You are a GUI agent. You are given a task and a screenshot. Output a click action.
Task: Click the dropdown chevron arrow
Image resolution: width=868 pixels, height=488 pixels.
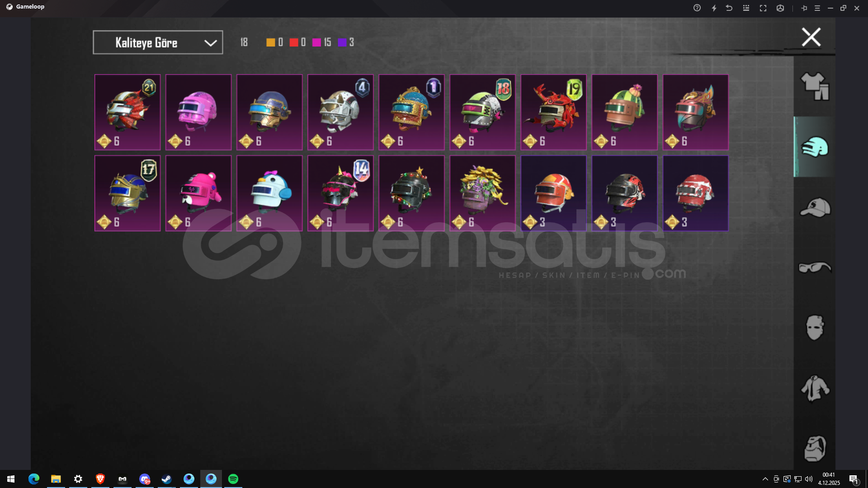point(210,43)
